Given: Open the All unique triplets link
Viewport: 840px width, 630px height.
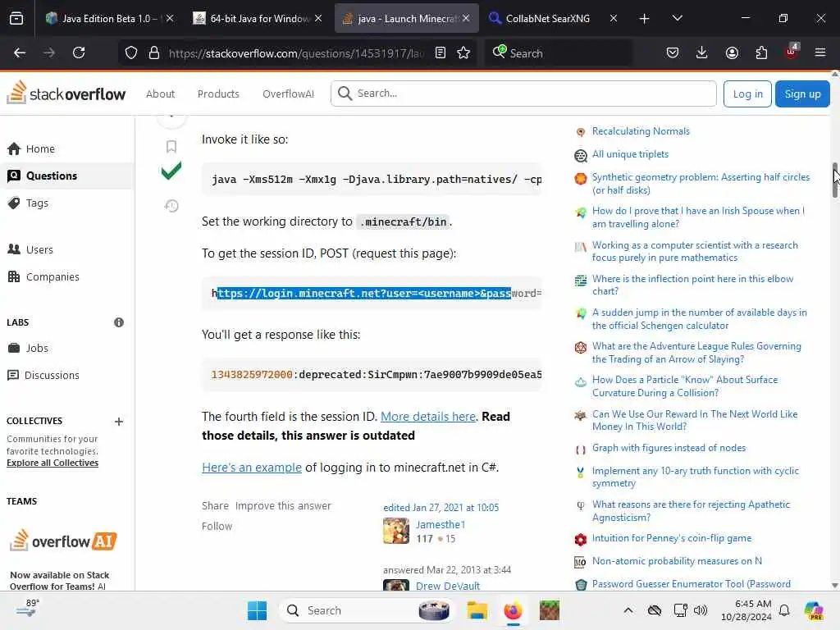Looking at the screenshot, I should 630,154.
